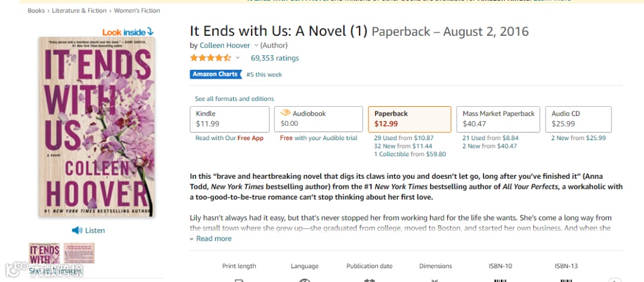The width and height of the screenshot is (644, 282).
Task: Open the large book cover image
Action: [97, 128]
